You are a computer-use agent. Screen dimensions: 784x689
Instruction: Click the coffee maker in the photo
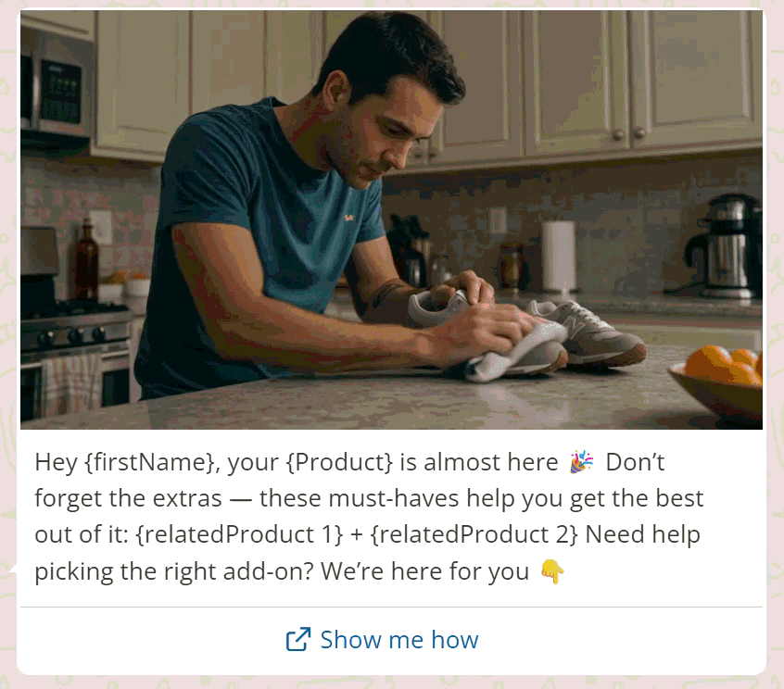click(x=729, y=244)
